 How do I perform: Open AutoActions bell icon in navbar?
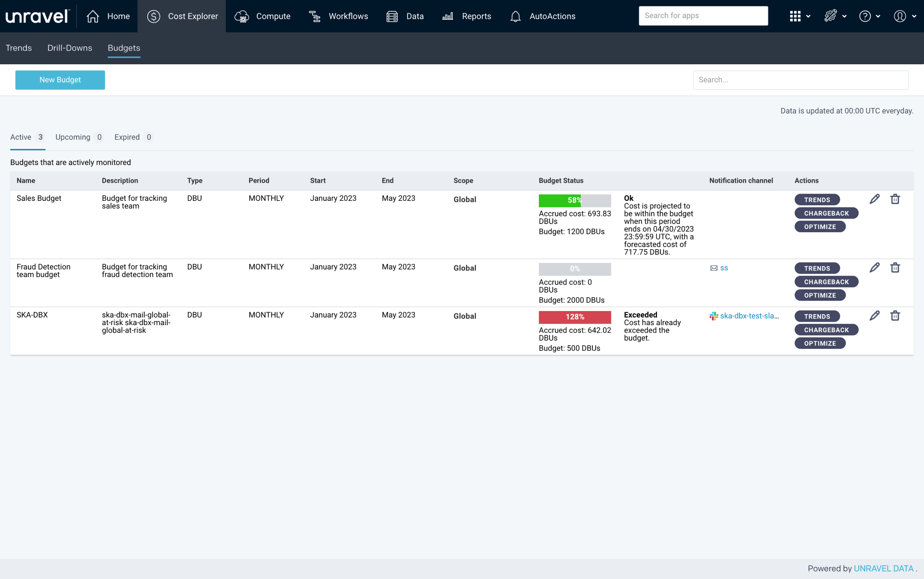point(515,16)
